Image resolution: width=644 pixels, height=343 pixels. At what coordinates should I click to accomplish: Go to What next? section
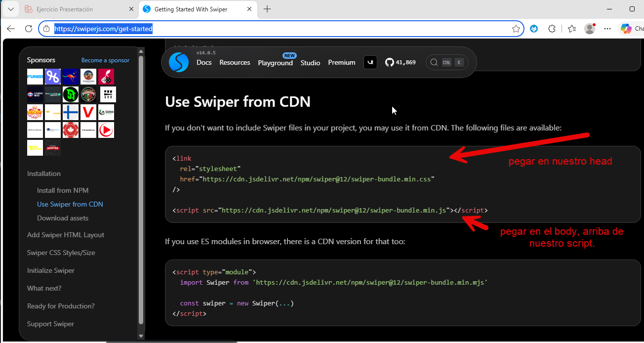tap(44, 288)
